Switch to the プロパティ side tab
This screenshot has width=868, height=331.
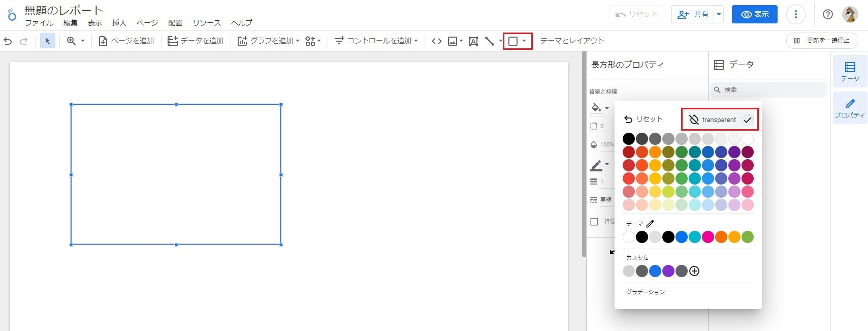[850, 108]
